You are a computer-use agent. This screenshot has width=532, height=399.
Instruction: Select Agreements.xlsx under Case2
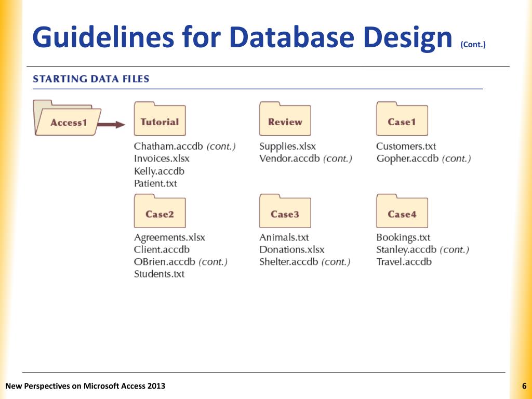[169, 237]
